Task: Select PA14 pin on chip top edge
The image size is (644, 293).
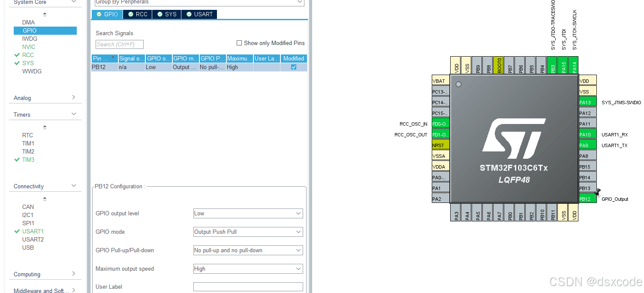Action: pyautogui.click(x=573, y=66)
